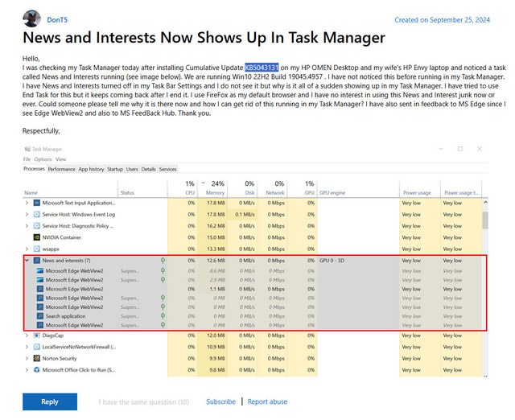Click the Search application suspended leaf icon
Viewport: 515px width, 420px height.
click(163, 316)
